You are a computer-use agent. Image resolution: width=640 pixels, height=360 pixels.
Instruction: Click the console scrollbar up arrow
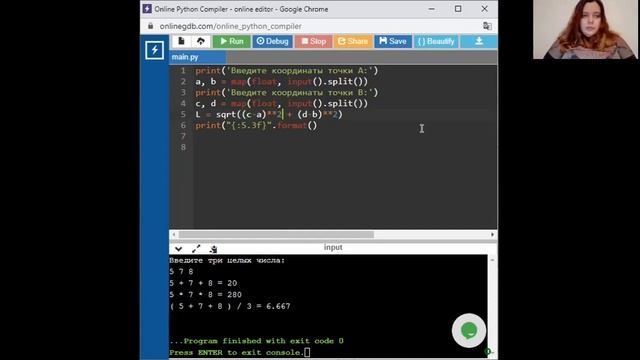pos(492,260)
